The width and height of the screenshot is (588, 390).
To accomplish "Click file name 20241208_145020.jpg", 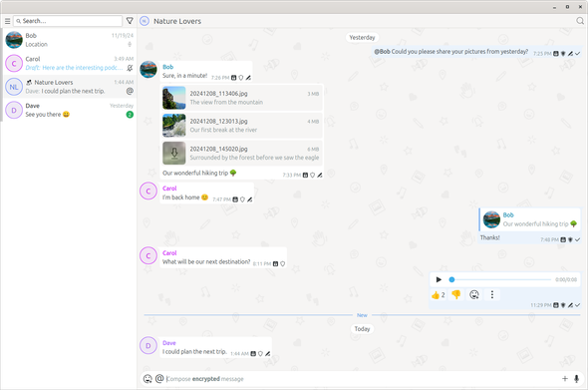I will [x=218, y=149].
